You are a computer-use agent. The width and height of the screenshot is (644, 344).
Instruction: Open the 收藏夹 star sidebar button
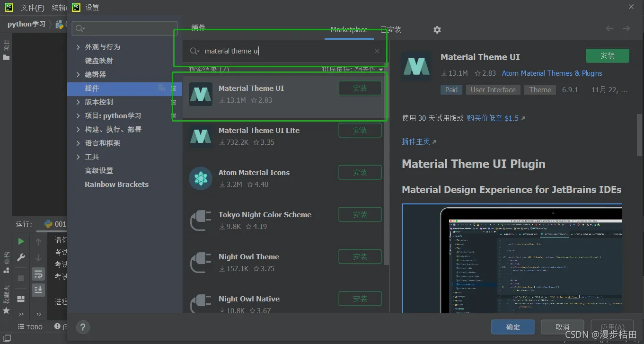pyautogui.click(x=6, y=299)
